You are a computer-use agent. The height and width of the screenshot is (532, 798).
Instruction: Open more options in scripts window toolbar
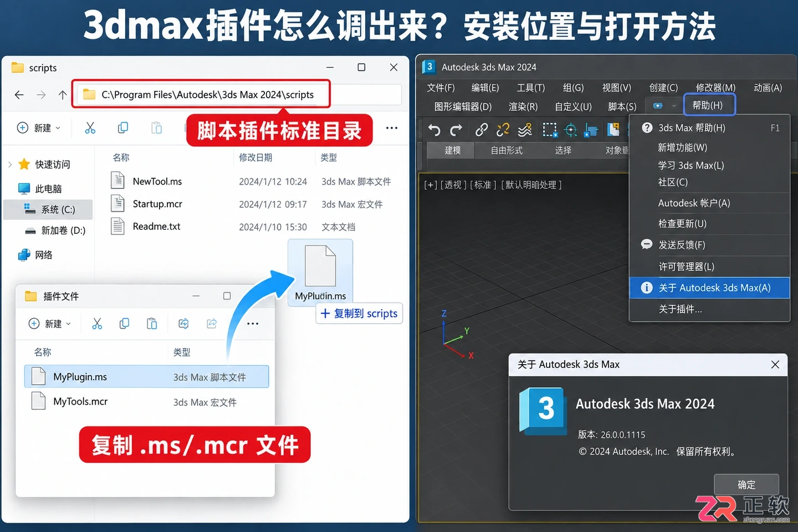[x=392, y=128]
